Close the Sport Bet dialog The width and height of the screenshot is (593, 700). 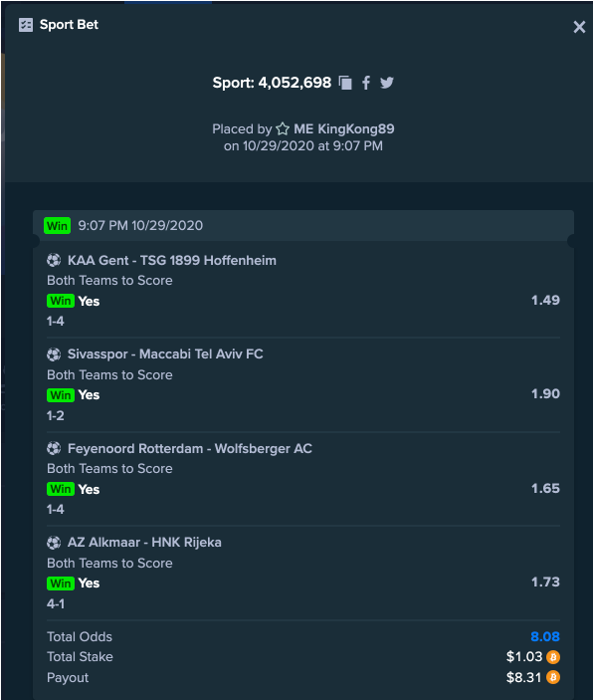579,27
